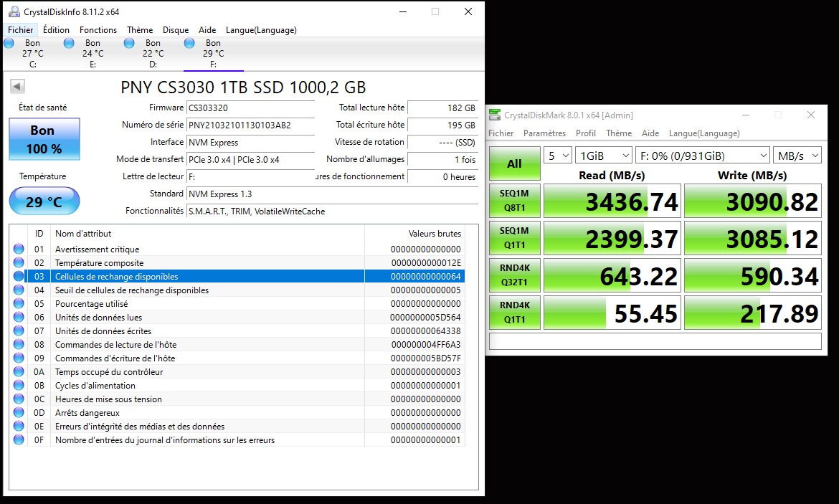The height and width of the screenshot is (504, 839).
Task: Click status orb for journal d'informations sur les erreurs
Action: pyautogui.click(x=19, y=439)
